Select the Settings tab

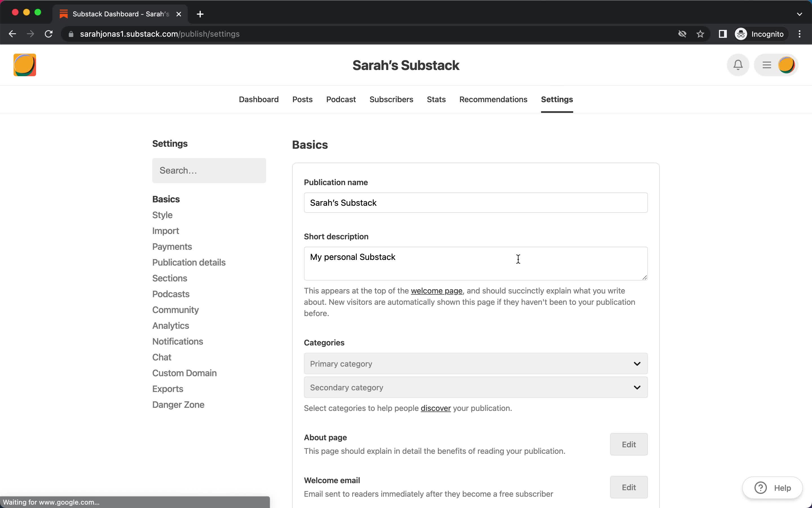(x=557, y=99)
